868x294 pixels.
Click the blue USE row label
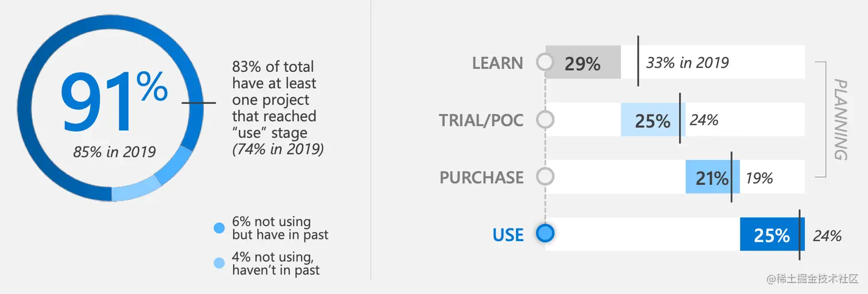click(508, 235)
